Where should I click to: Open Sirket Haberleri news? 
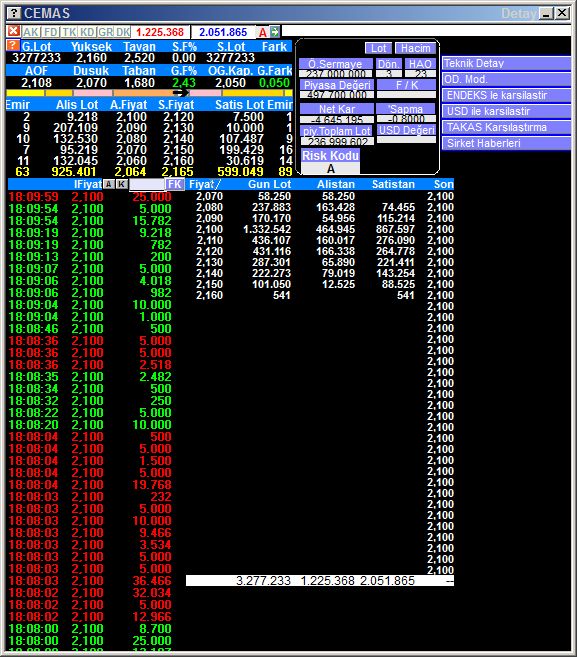click(x=506, y=143)
